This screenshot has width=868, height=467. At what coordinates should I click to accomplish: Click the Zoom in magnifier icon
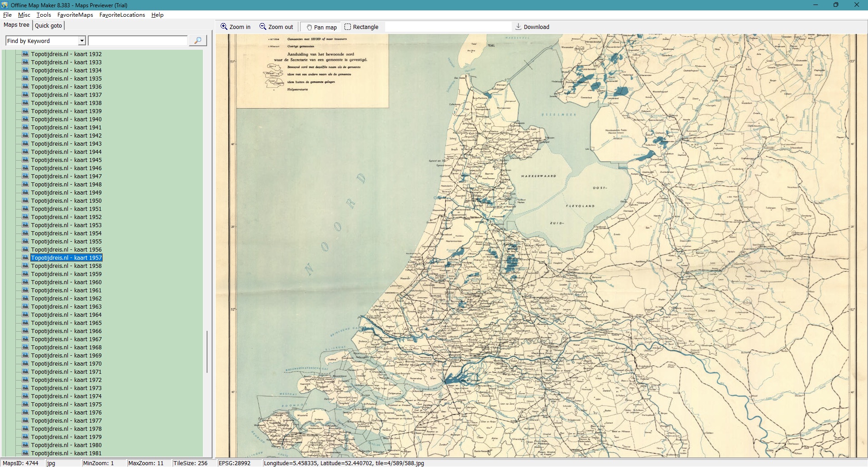[x=224, y=27]
